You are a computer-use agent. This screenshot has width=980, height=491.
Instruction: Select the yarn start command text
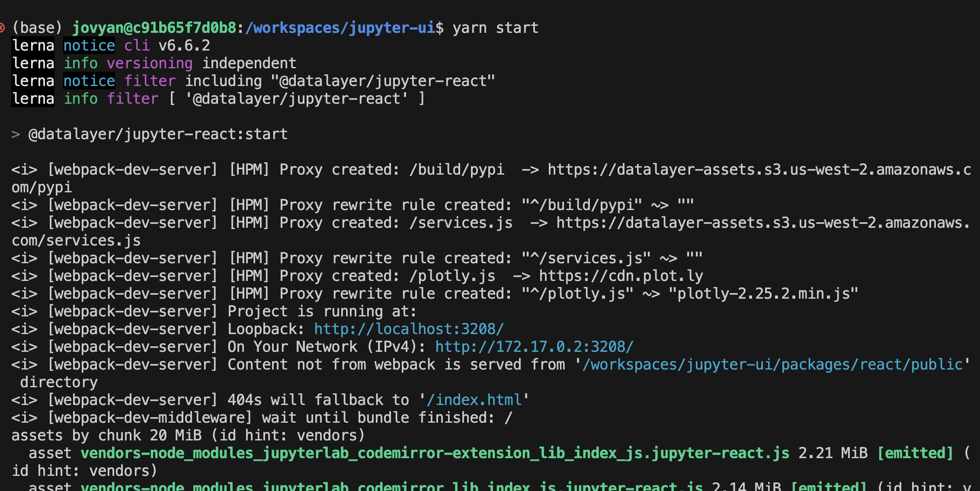(x=495, y=27)
